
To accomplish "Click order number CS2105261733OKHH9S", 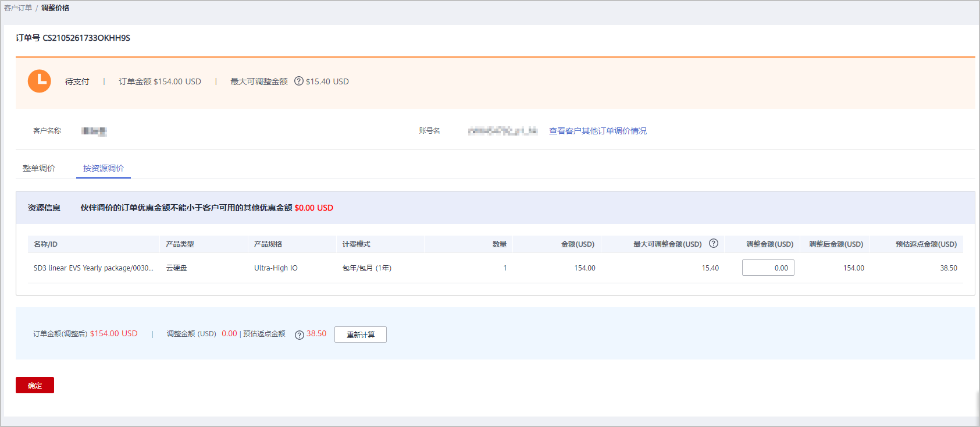I will point(87,38).
